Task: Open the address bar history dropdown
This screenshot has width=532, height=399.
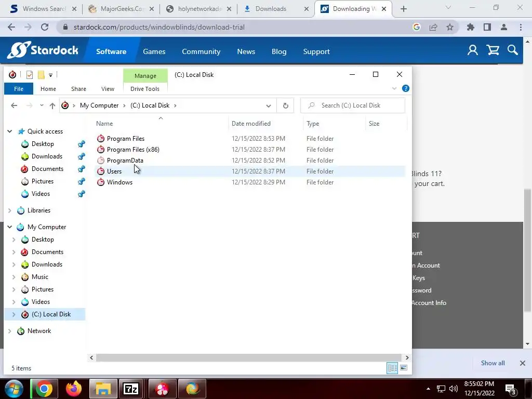Action: click(x=269, y=106)
